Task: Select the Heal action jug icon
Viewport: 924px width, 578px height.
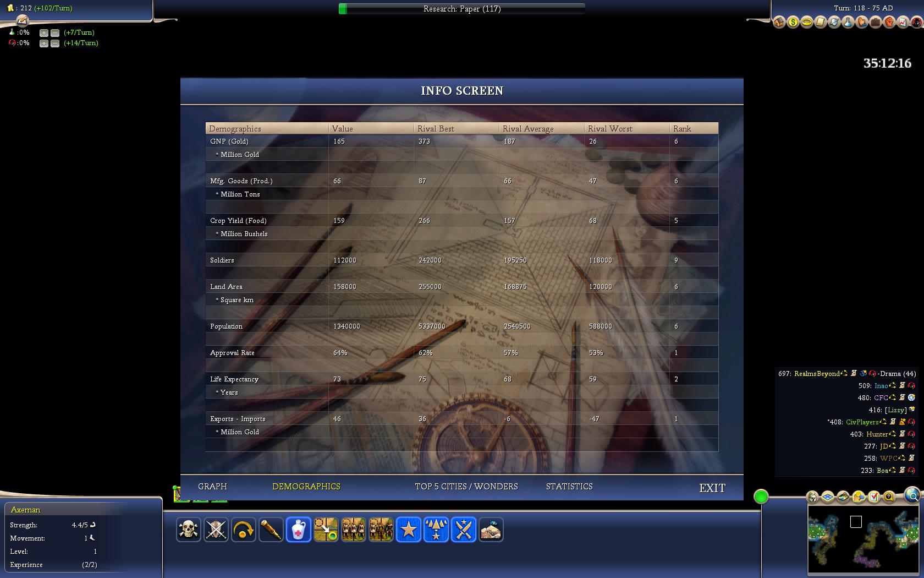Action: pyautogui.click(x=299, y=530)
